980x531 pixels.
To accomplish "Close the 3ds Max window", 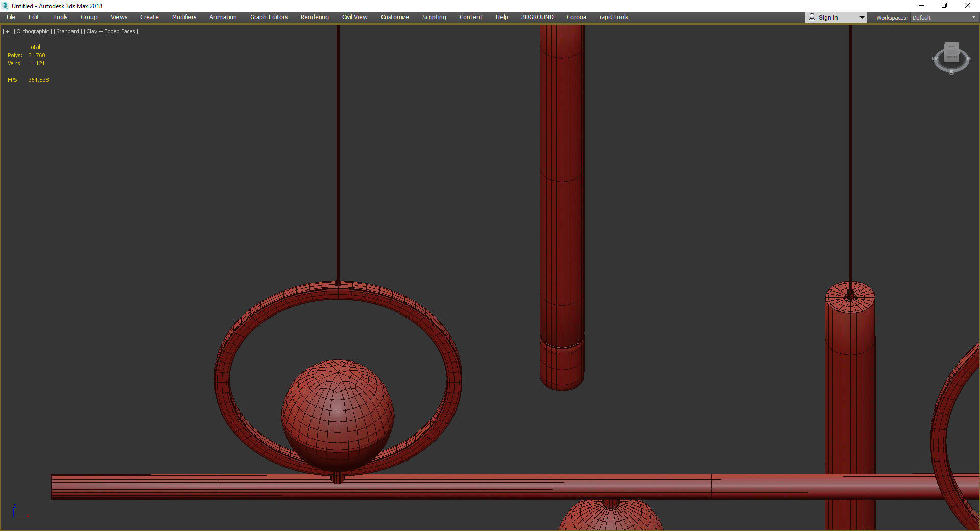I will 967,6.
